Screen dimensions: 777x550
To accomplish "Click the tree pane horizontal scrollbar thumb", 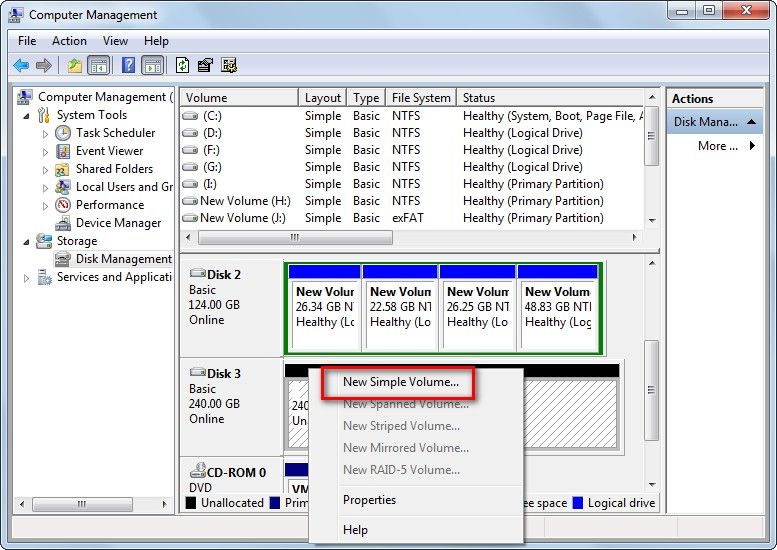I will (x=82, y=504).
